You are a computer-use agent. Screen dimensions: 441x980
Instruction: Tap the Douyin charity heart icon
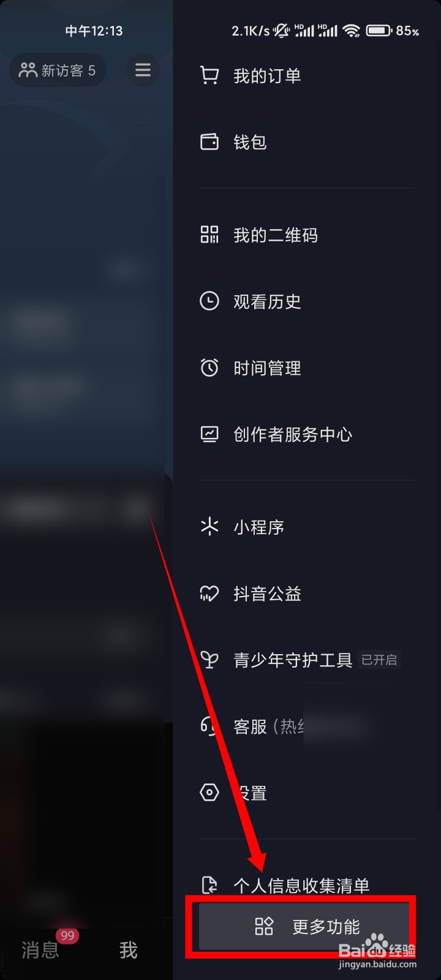[x=209, y=594]
